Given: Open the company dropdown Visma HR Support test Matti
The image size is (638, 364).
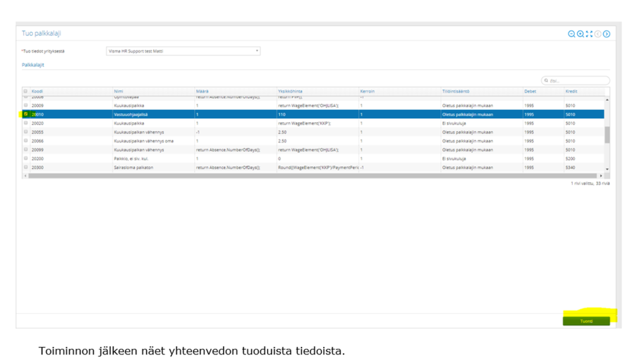Looking at the screenshot, I should [183, 51].
